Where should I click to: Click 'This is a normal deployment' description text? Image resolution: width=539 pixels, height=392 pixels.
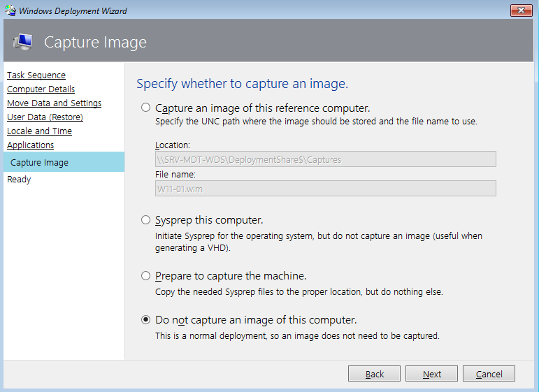click(297, 335)
